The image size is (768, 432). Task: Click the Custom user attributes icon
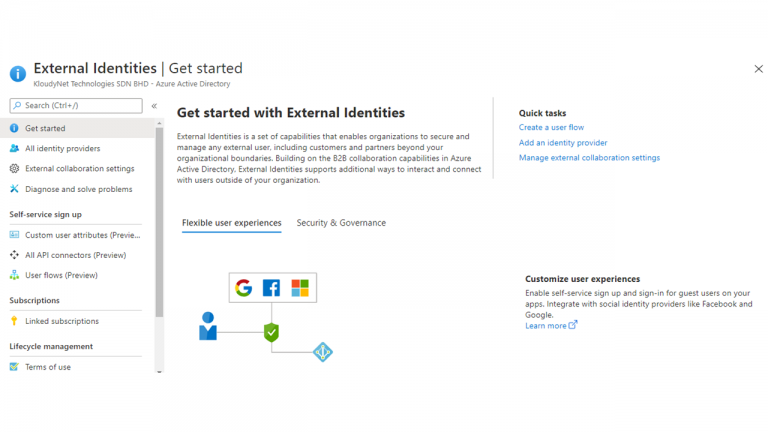[14, 235]
